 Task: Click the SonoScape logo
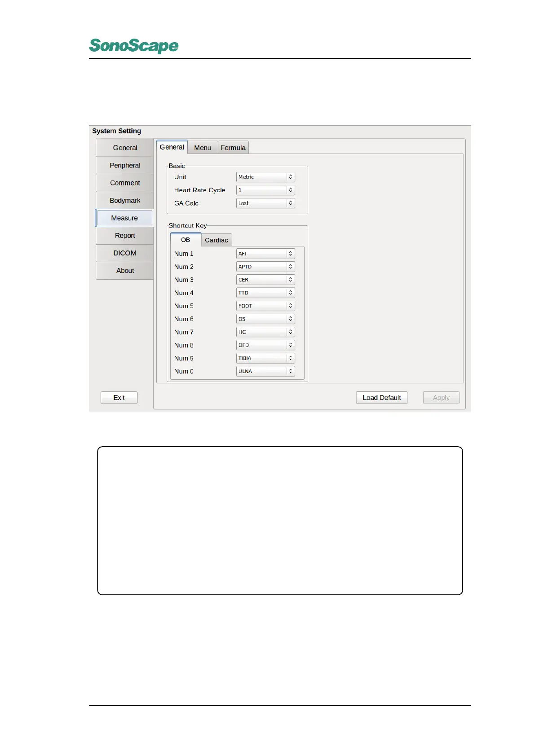coord(134,46)
